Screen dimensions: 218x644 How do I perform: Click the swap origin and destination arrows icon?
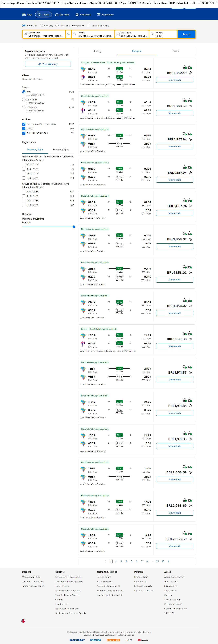click(69, 34)
